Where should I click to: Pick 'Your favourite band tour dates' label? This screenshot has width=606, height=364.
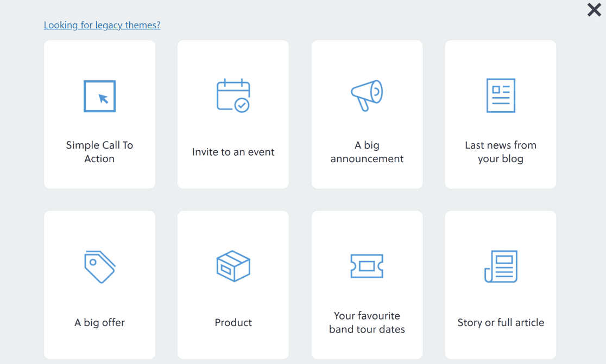click(x=367, y=322)
